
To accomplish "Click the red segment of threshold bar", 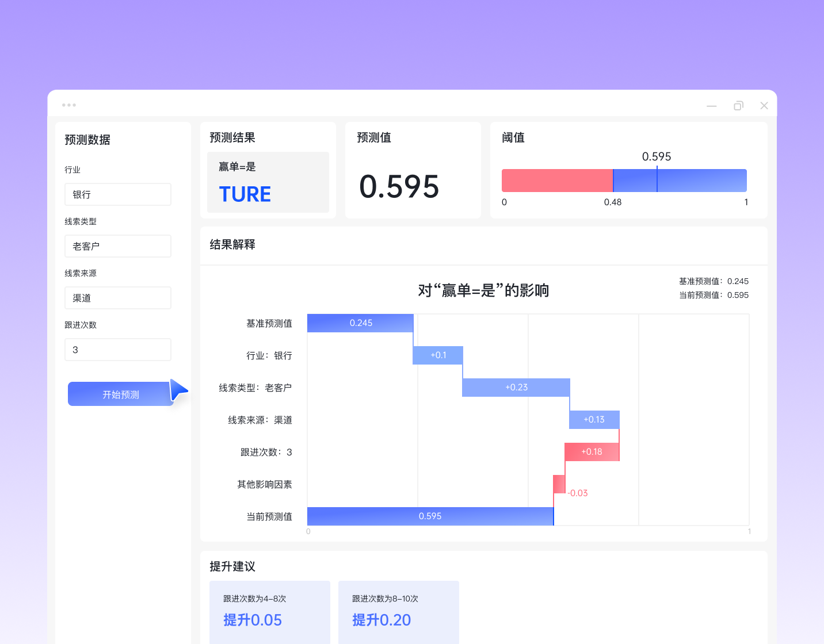I will 556,181.
